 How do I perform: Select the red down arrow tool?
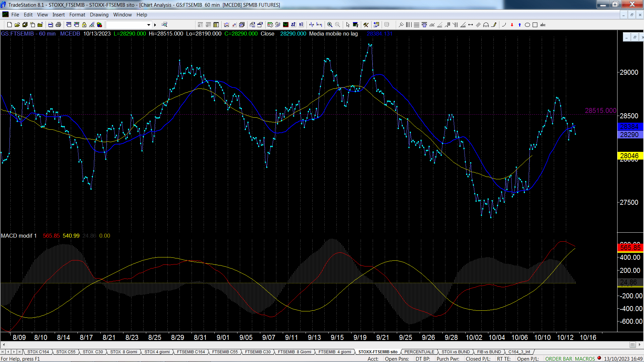(x=512, y=25)
